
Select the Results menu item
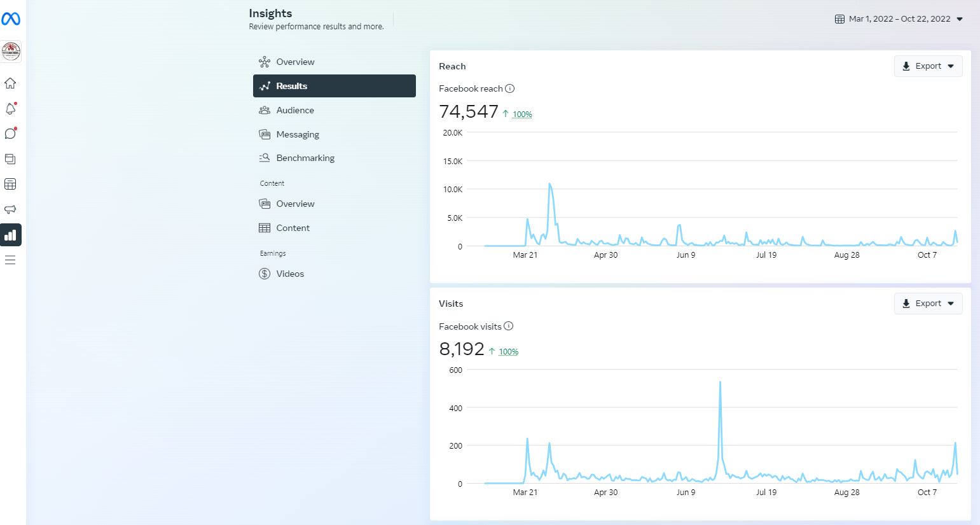pos(334,86)
